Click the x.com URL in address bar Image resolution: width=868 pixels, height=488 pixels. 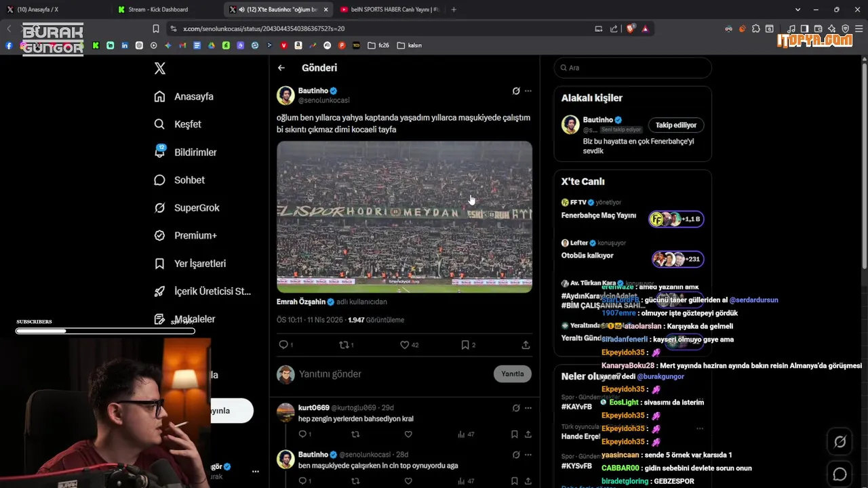coord(264,28)
